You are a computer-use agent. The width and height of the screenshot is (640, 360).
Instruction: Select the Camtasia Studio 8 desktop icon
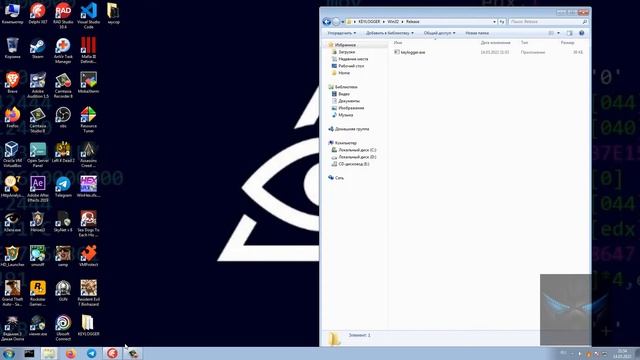coord(38,120)
